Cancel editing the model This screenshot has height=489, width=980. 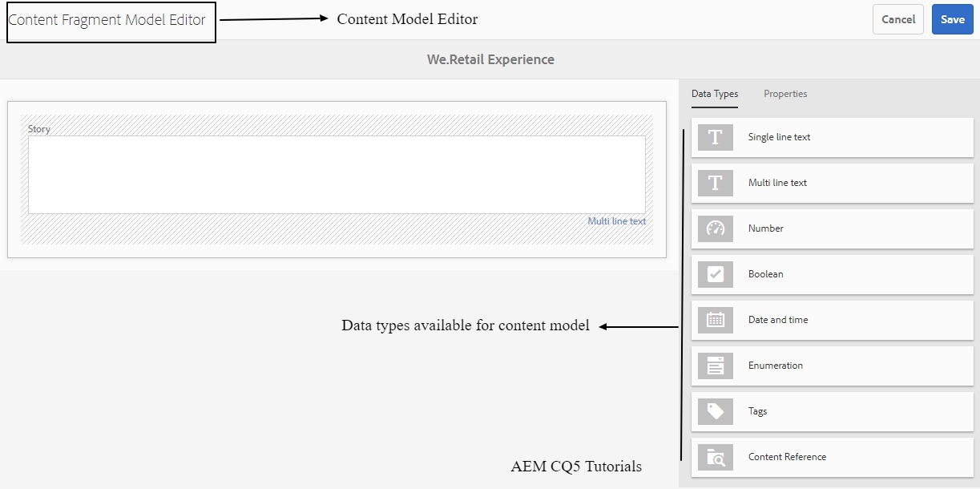pyautogui.click(x=897, y=19)
